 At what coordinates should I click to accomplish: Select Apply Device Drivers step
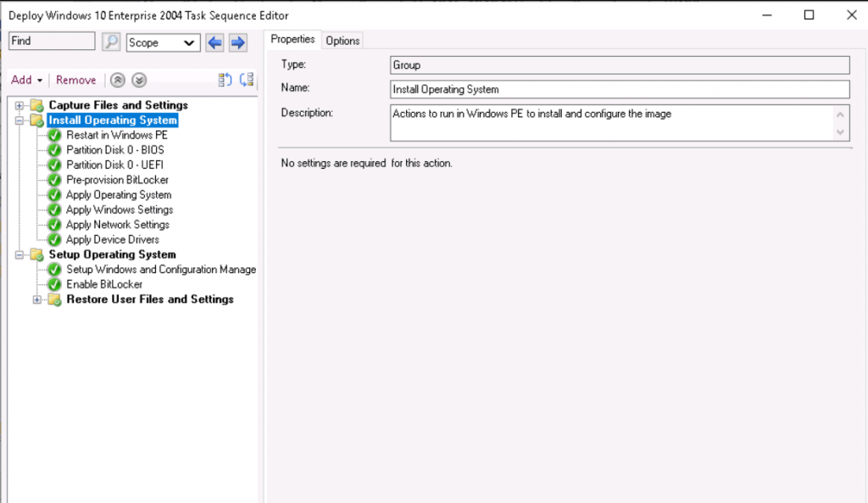[x=113, y=240]
